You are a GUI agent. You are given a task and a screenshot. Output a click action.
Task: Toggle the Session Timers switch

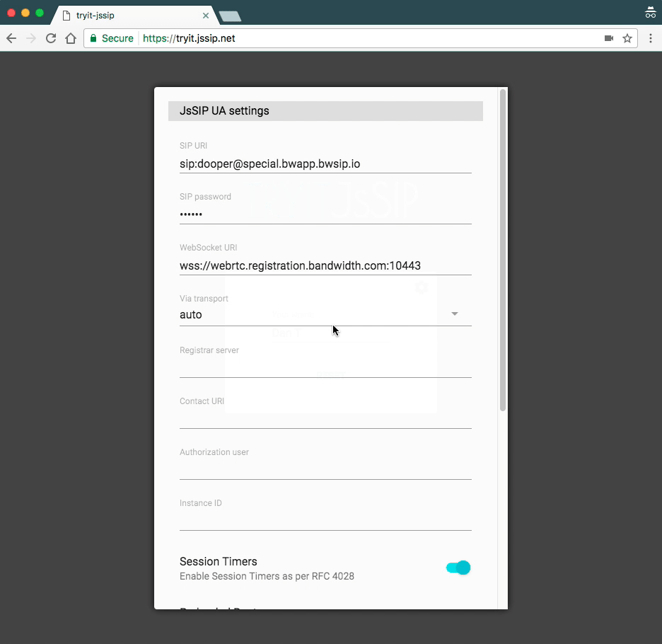click(x=458, y=568)
